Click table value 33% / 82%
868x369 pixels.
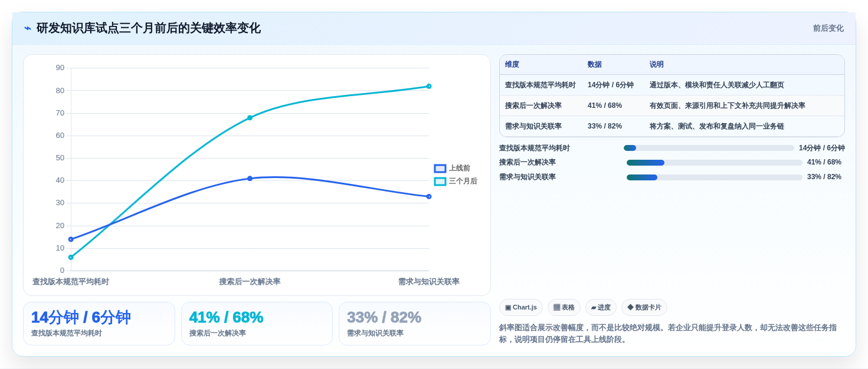click(x=605, y=126)
